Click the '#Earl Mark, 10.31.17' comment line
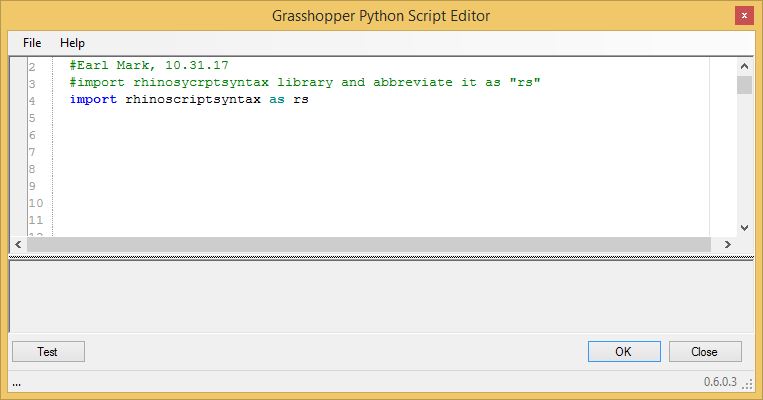 coord(149,65)
